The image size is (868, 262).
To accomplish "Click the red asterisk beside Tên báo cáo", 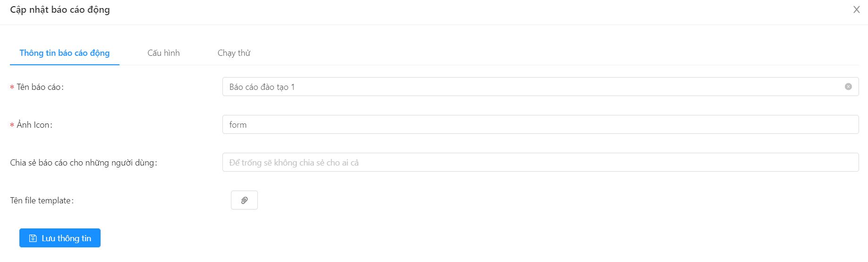I will click(12, 87).
